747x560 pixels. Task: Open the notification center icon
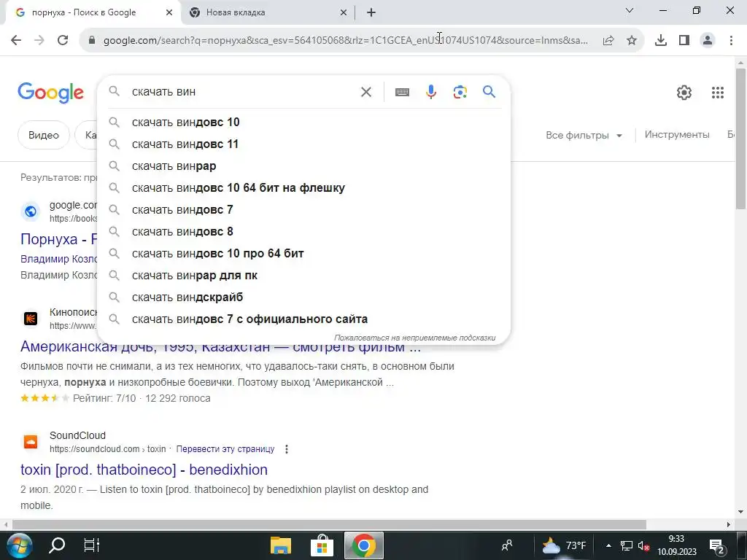pos(717,546)
